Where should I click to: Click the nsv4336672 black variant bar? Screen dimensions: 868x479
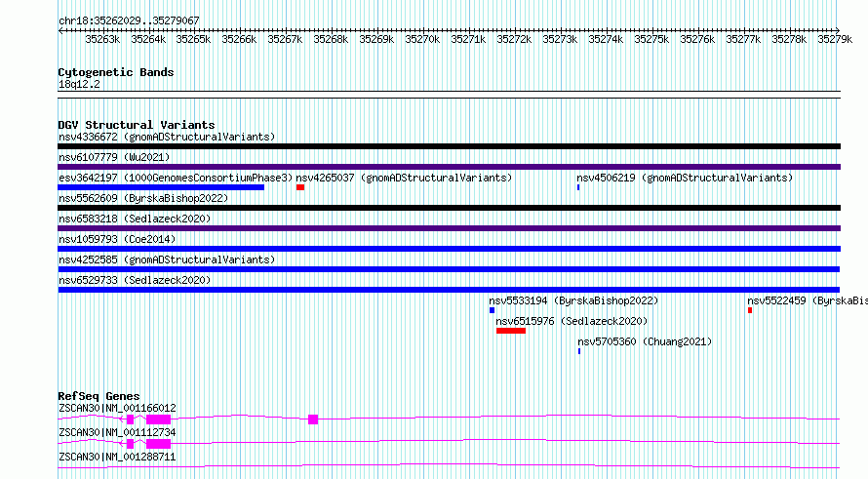[449, 146]
